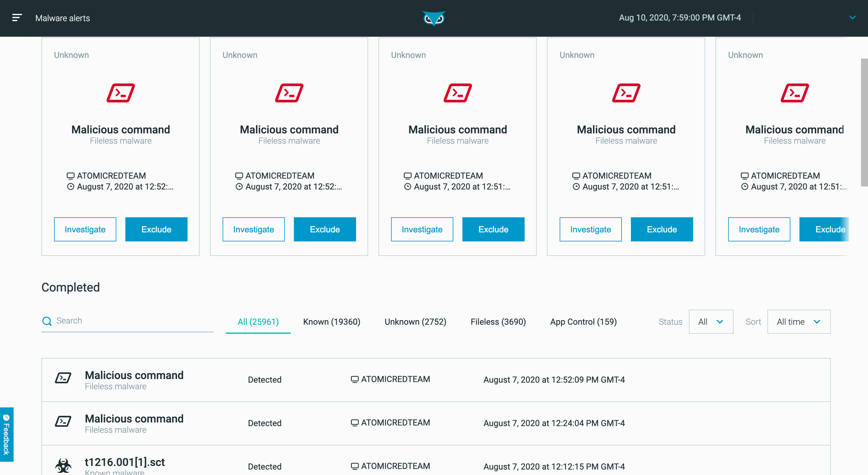Open the Status All dropdown

(x=711, y=322)
